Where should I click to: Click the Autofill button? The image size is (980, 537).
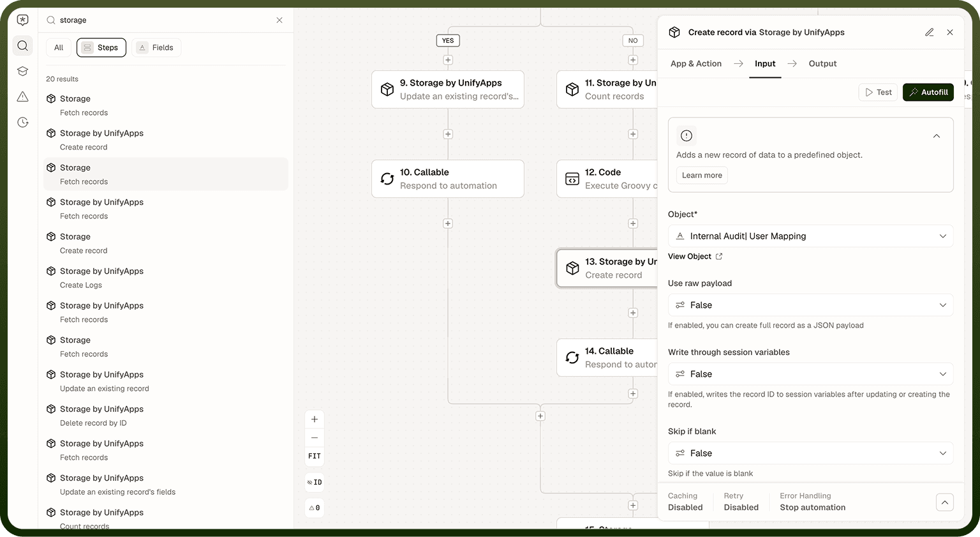[928, 93]
